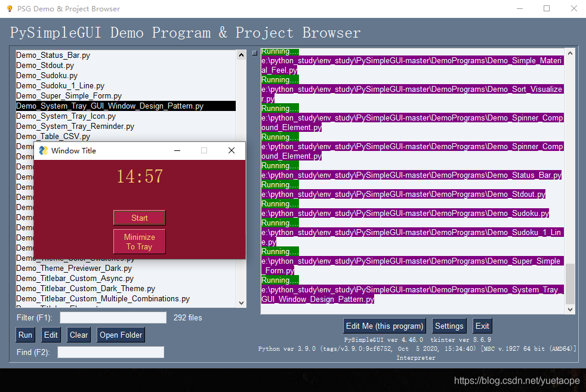This screenshot has width=586, height=392.
Task: Click Minimize To Tray button
Action: [140, 242]
